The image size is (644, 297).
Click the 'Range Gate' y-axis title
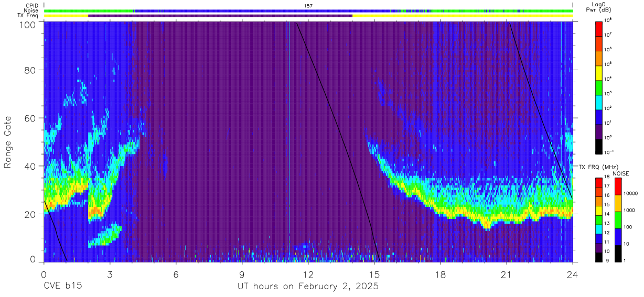pos(8,142)
